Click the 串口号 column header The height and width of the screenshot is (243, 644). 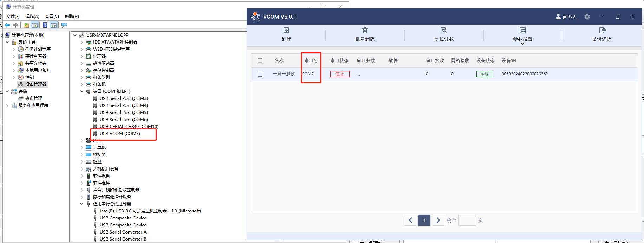(311, 60)
